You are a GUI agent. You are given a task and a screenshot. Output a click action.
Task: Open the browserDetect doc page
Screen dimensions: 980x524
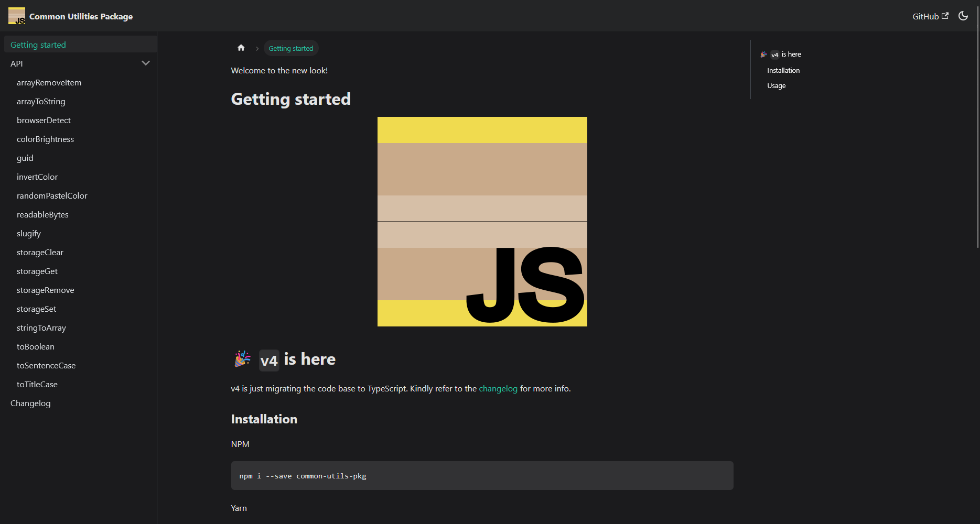tap(44, 120)
